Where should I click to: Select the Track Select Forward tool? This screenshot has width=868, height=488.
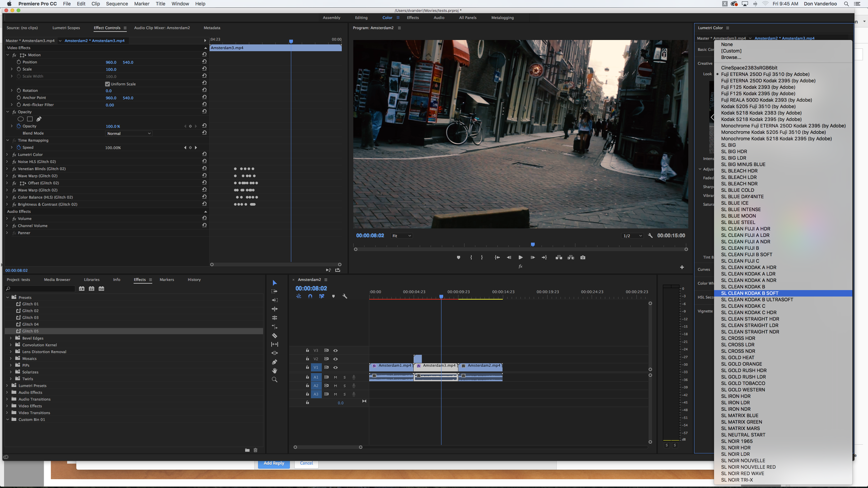point(275,291)
